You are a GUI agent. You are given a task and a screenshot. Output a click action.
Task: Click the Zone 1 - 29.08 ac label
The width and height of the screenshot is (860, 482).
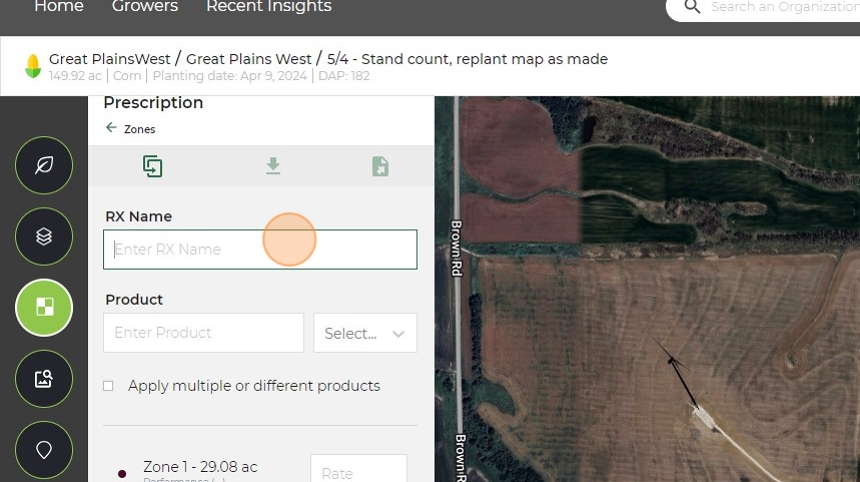200,467
